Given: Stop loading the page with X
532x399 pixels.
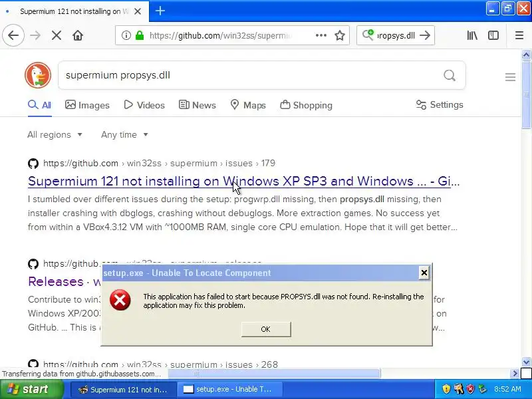Looking at the screenshot, I should point(57,35).
